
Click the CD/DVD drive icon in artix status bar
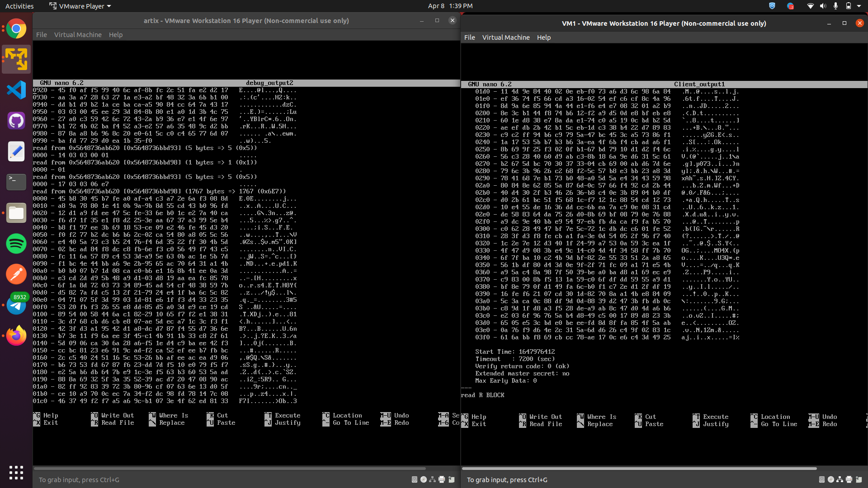[424, 480]
